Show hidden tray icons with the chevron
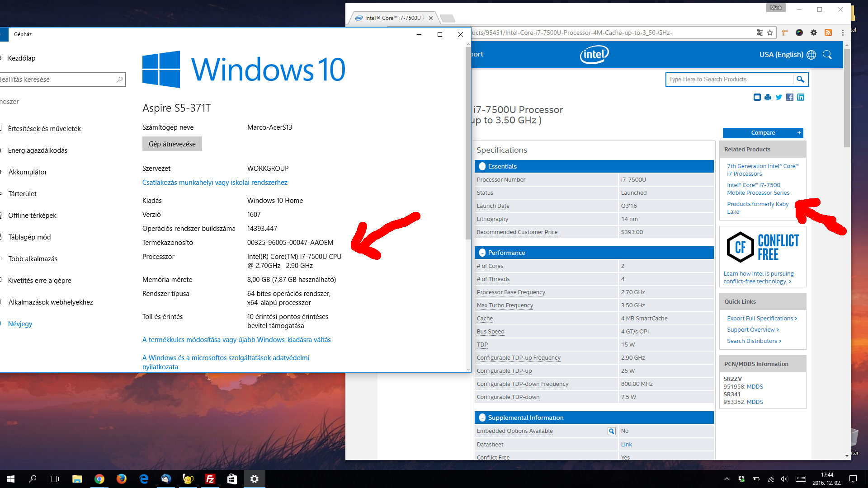Screen dimensions: 868x488 click(727, 479)
